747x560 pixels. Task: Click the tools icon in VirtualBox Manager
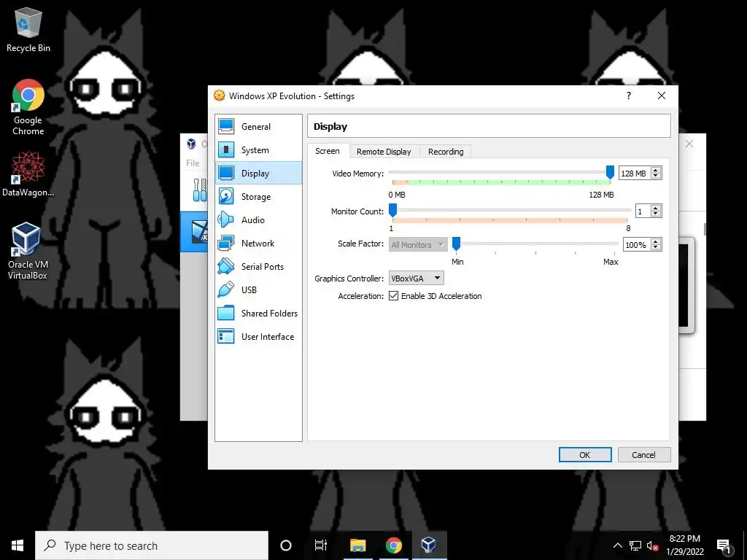pos(200,190)
